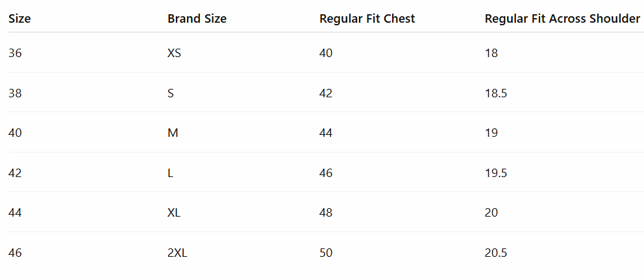644x275 pixels.
Task: Click chest value 50 in the 2XL row
Action: pos(326,253)
